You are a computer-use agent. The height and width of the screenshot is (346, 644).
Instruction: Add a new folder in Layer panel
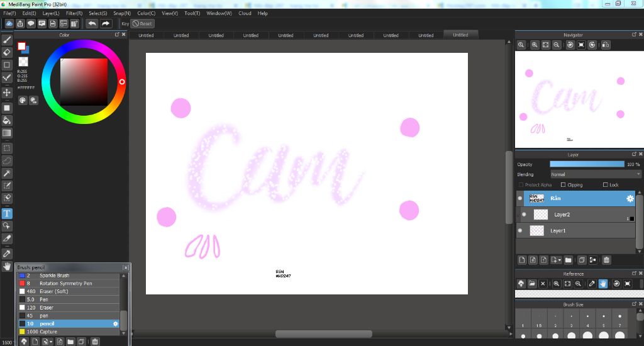point(568,260)
